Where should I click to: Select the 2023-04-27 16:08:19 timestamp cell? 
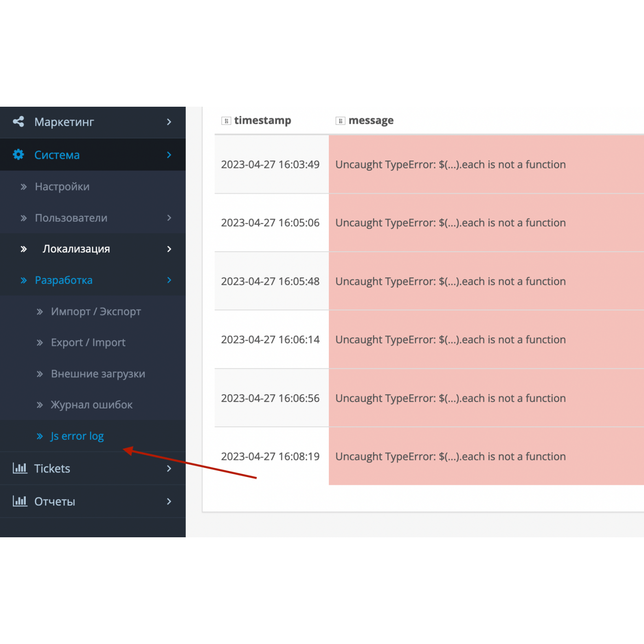(270, 456)
